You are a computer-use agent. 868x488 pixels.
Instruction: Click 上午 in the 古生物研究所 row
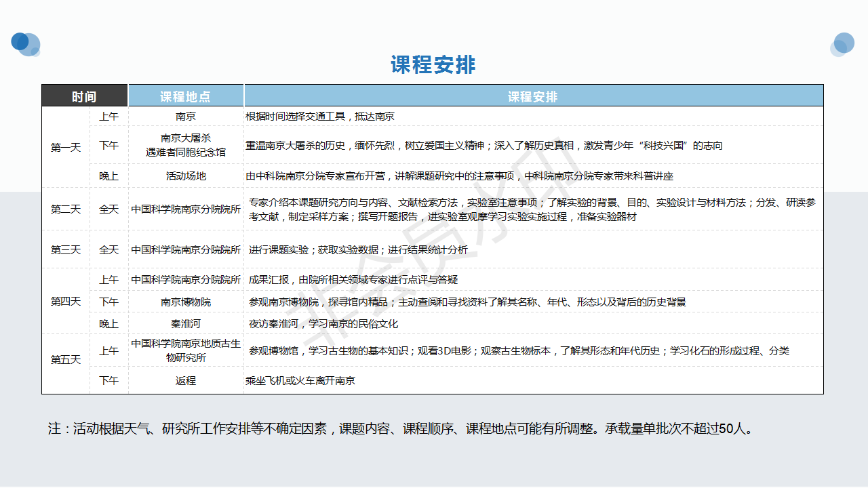point(109,351)
